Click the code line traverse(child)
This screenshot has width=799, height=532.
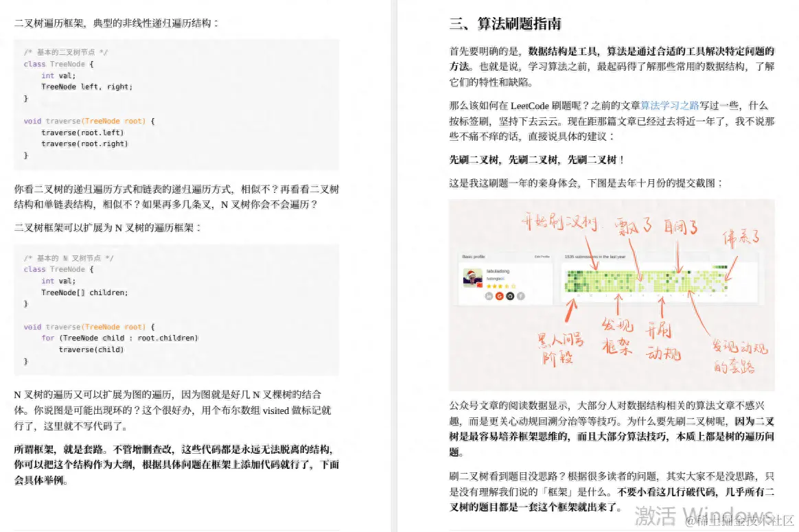coord(91,349)
